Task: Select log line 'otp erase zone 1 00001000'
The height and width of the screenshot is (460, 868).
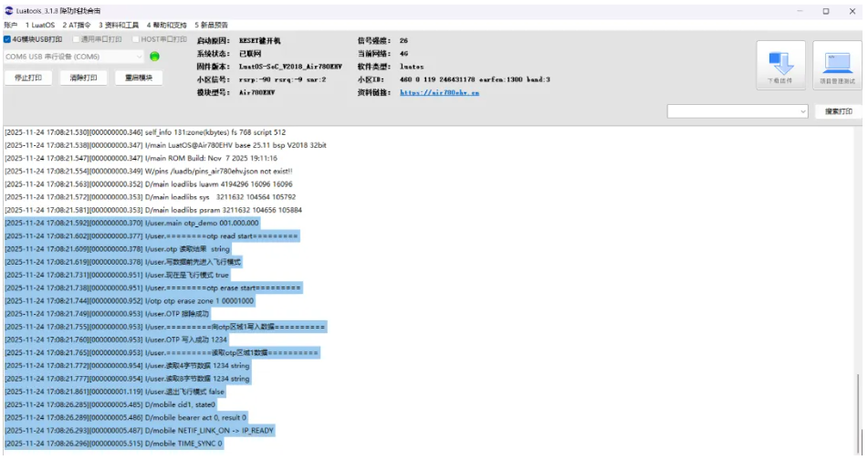Action: coord(129,300)
